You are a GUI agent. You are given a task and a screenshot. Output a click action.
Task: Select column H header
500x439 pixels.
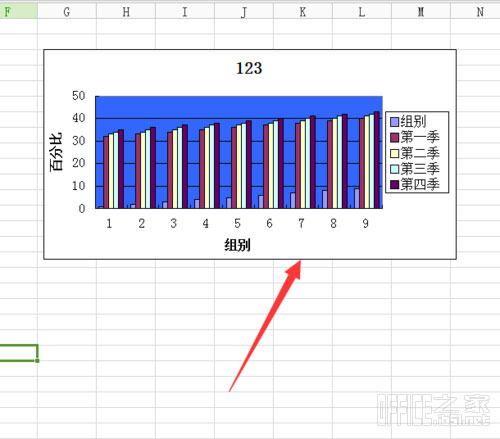pos(126,12)
